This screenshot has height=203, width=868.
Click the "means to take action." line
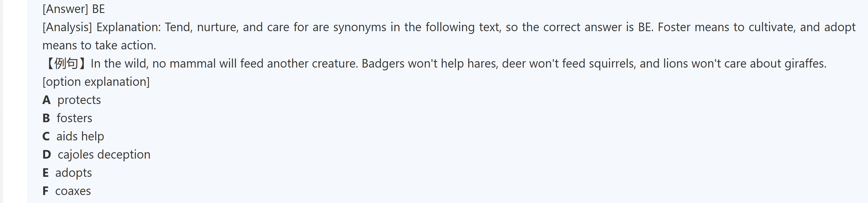pyautogui.click(x=99, y=46)
